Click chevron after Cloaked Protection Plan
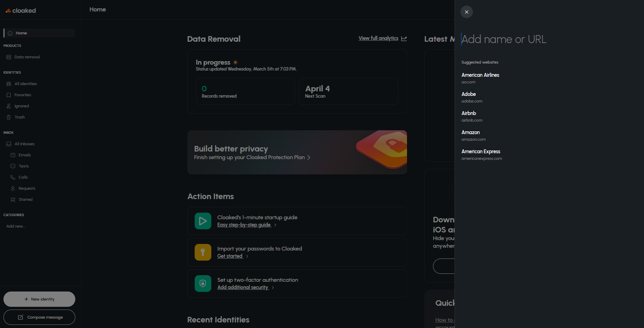644x328 pixels. (309, 157)
